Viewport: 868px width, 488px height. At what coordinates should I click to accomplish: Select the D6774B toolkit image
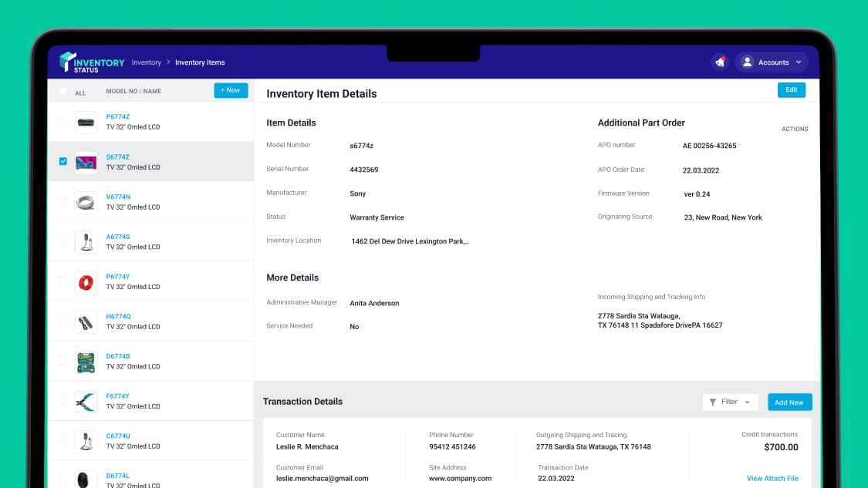click(x=86, y=362)
